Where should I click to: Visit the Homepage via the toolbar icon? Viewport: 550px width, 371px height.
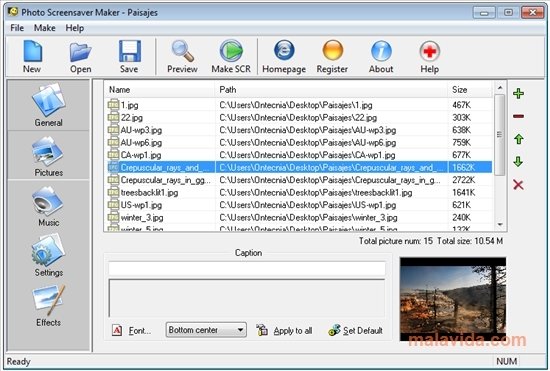point(284,51)
